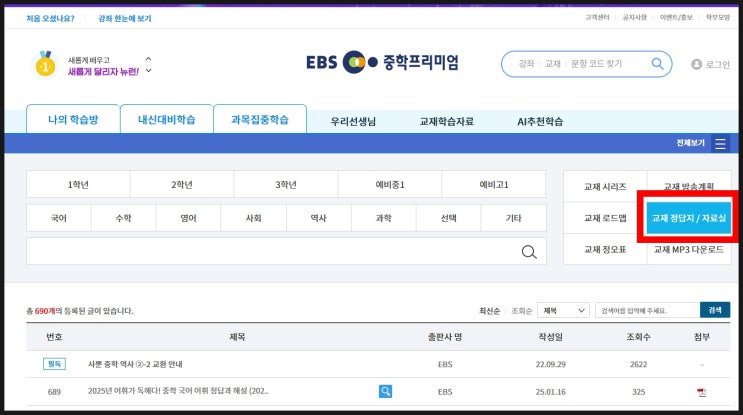
Task: Click the banner text 새롭게 달리자 뉴런!
Action: tap(103, 72)
